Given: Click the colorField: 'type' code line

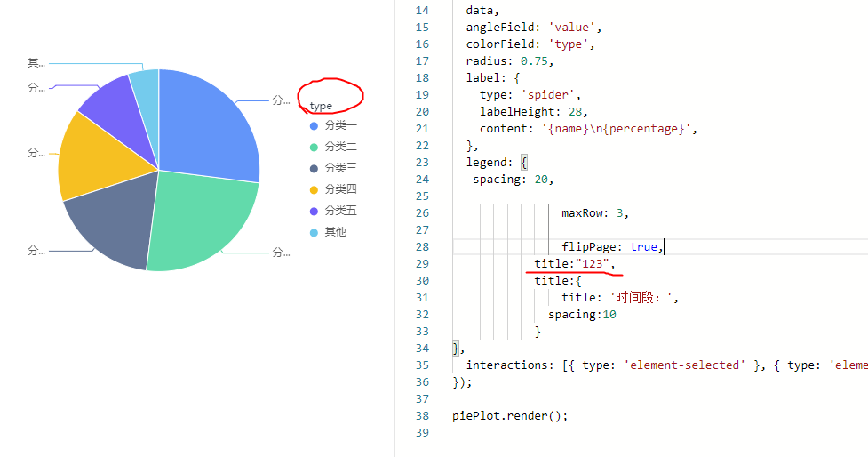Looking at the screenshot, I should tap(530, 44).
